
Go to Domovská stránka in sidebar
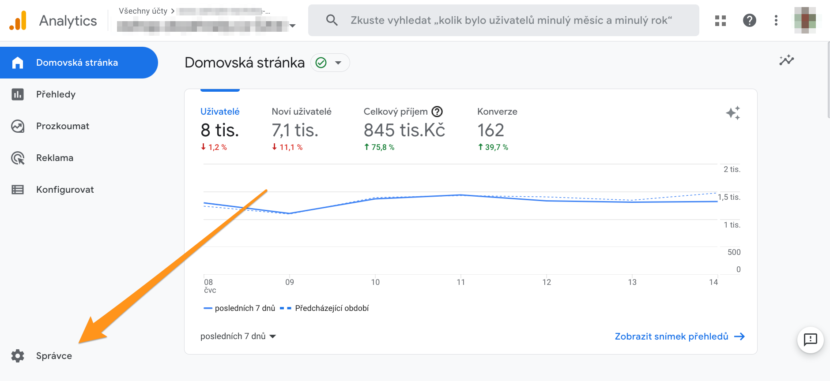79,62
